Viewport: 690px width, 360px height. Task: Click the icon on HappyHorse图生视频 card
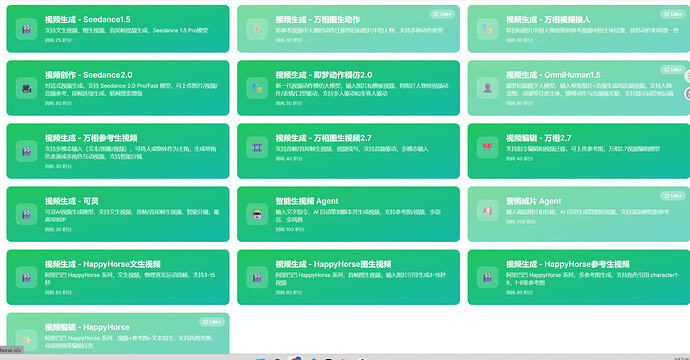click(257, 277)
